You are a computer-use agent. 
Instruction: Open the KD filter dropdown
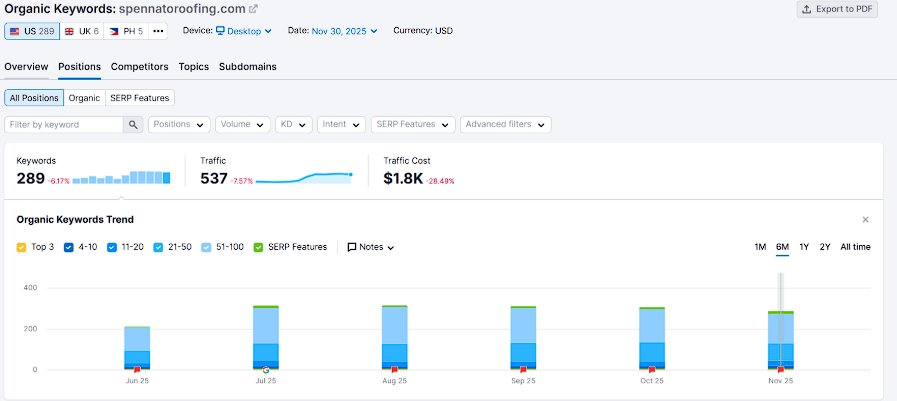294,125
